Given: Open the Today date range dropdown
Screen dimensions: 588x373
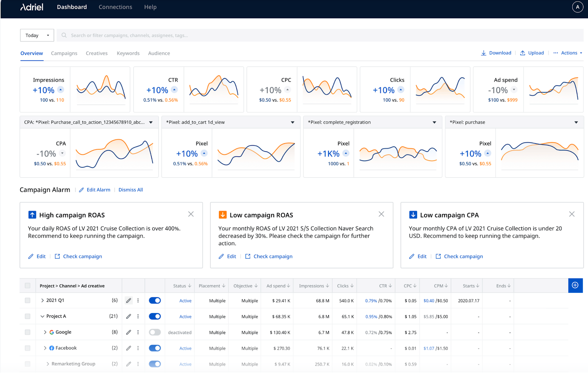Looking at the screenshot, I should 37,35.
